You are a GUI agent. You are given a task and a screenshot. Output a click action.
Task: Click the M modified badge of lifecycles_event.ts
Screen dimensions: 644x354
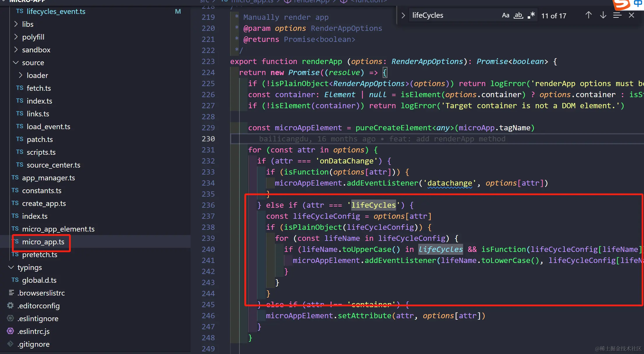178,11
